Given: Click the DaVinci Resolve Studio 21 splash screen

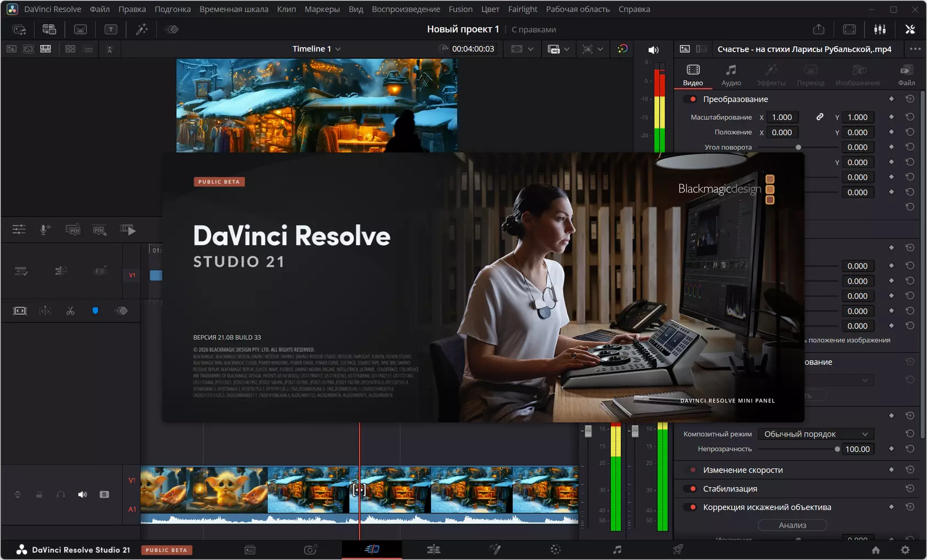Looking at the screenshot, I should [484, 287].
